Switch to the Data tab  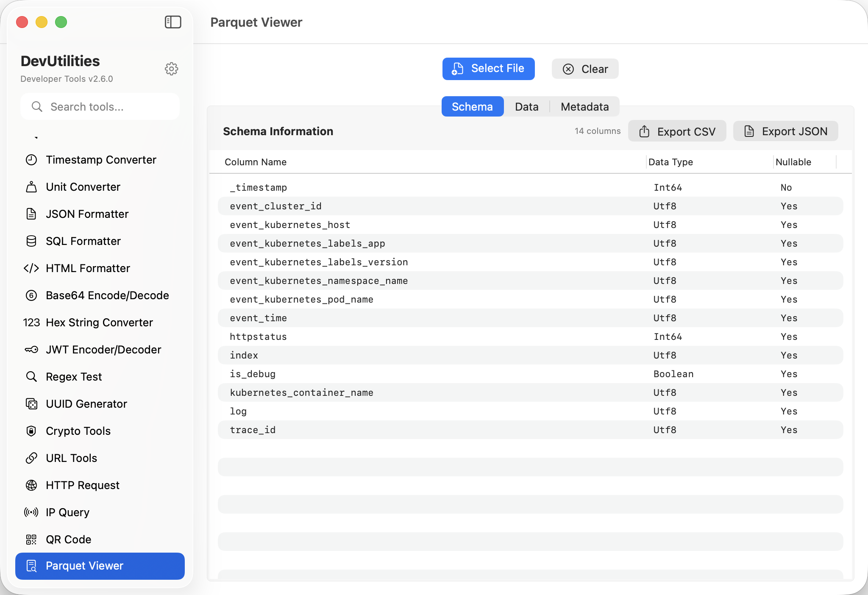click(526, 106)
